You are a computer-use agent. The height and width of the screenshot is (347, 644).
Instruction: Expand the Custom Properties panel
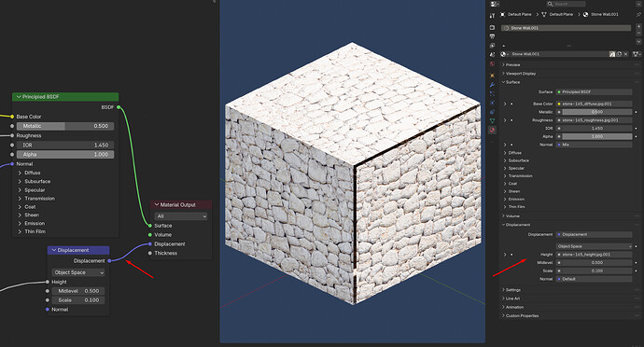[504, 316]
